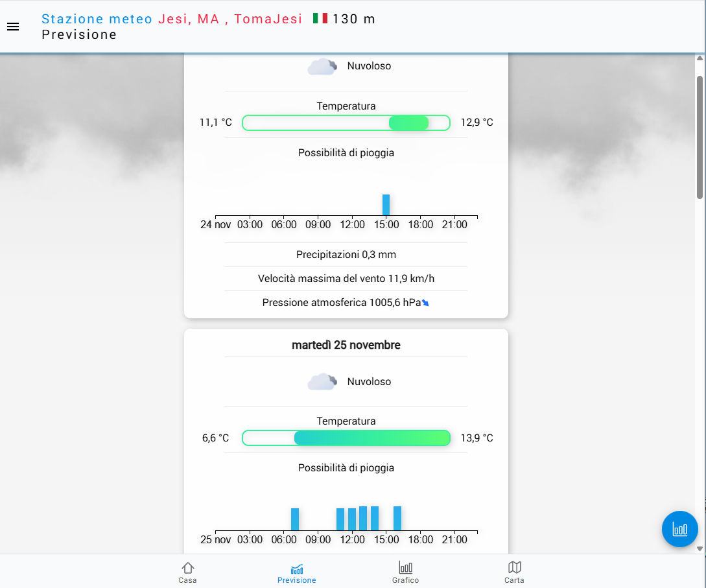The width and height of the screenshot is (706, 588).
Task: Open the Casa tab label
Action: tap(187, 580)
